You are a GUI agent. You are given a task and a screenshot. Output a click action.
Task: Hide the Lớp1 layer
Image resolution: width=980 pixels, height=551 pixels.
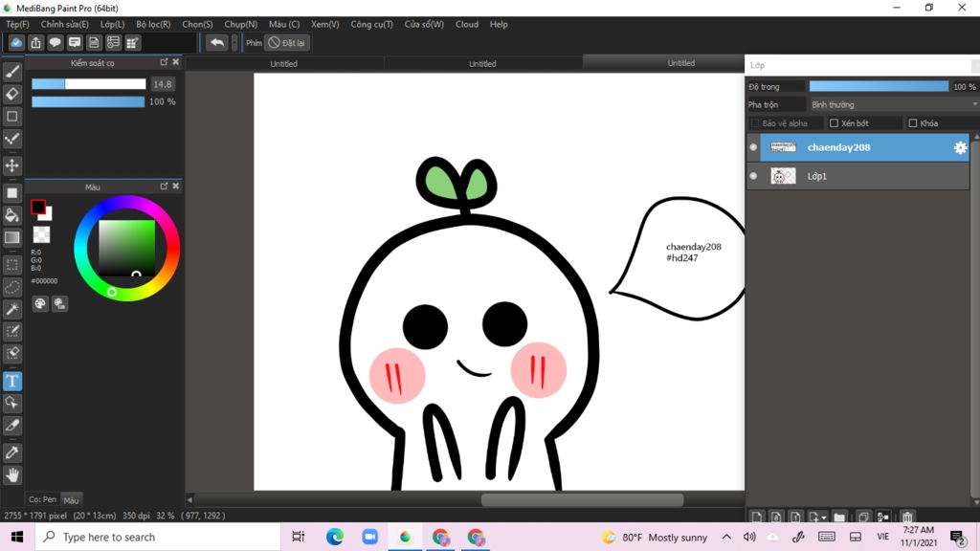tap(753, 176)
